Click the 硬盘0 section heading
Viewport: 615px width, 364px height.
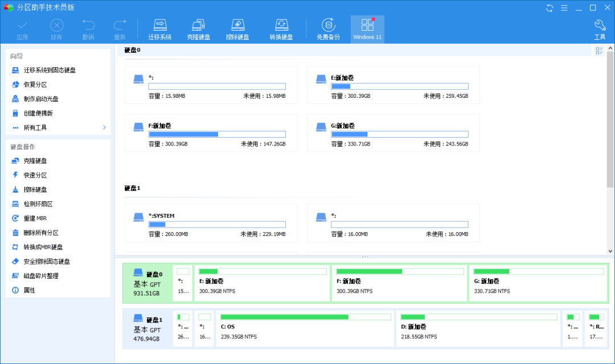(132, 50)
